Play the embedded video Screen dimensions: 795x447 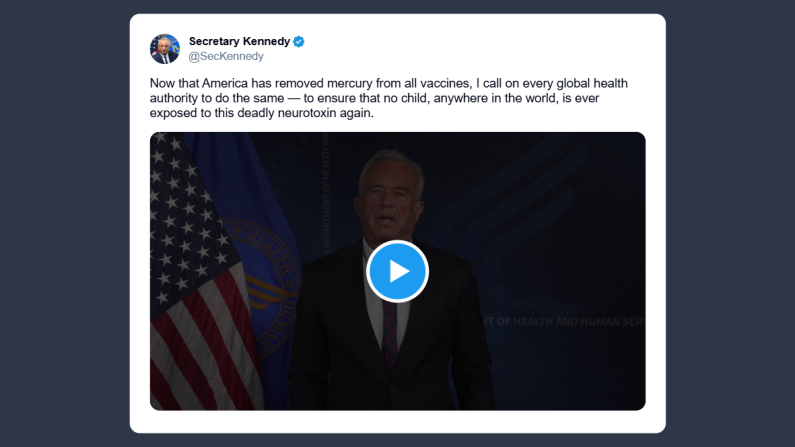tap(397, 271)
